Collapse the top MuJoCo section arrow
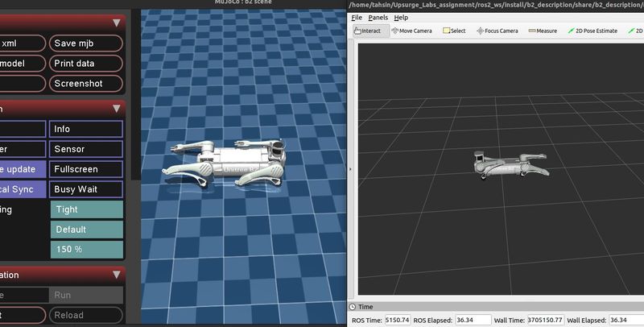The height and width of the screenshot is (327, 644). pos(117,23)
